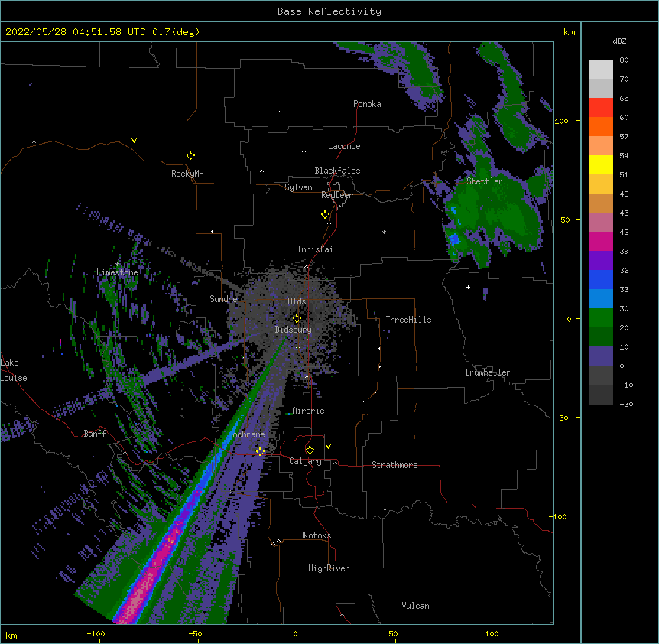
Task: Click the Innisfail town label
Action: [x=317, y=249]
